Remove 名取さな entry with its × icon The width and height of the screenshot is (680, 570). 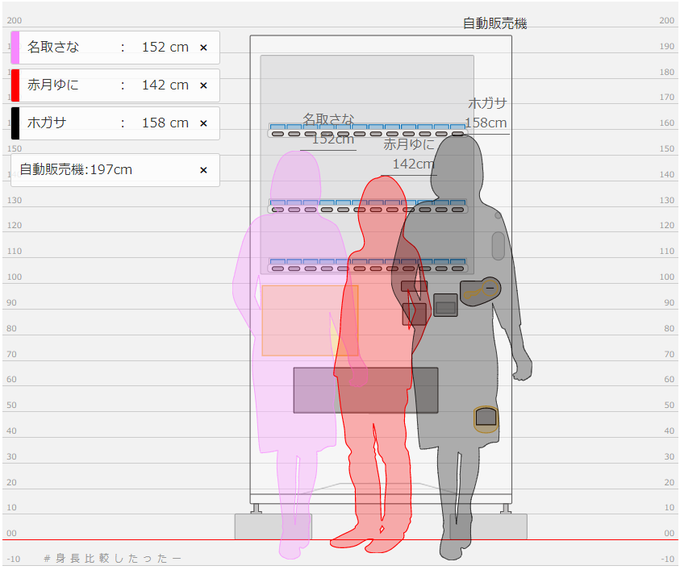pyautogui.click(x=203, y=48)
